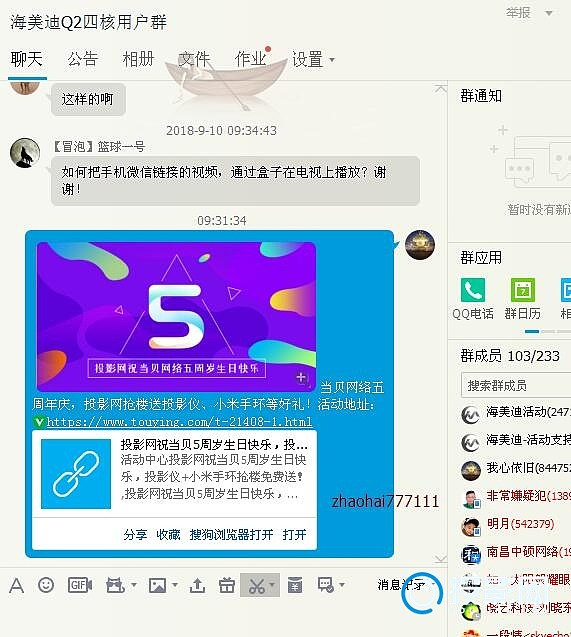571x637 pixels.
Task: Open dropdown arrow beside picture icon
Action: coord(175,585)
